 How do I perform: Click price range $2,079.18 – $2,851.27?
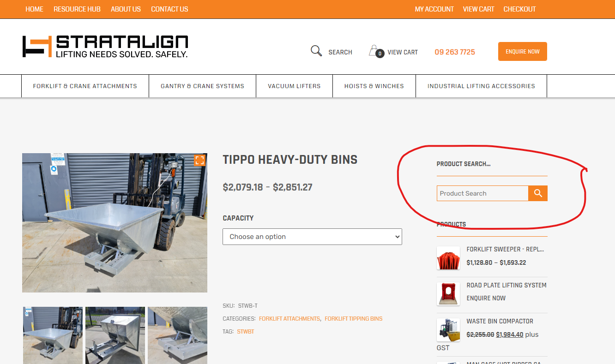point(268,187)
